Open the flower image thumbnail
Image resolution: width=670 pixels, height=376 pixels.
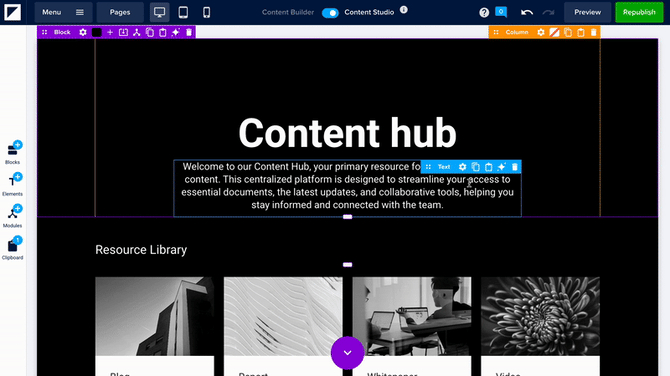click(541, 316)
